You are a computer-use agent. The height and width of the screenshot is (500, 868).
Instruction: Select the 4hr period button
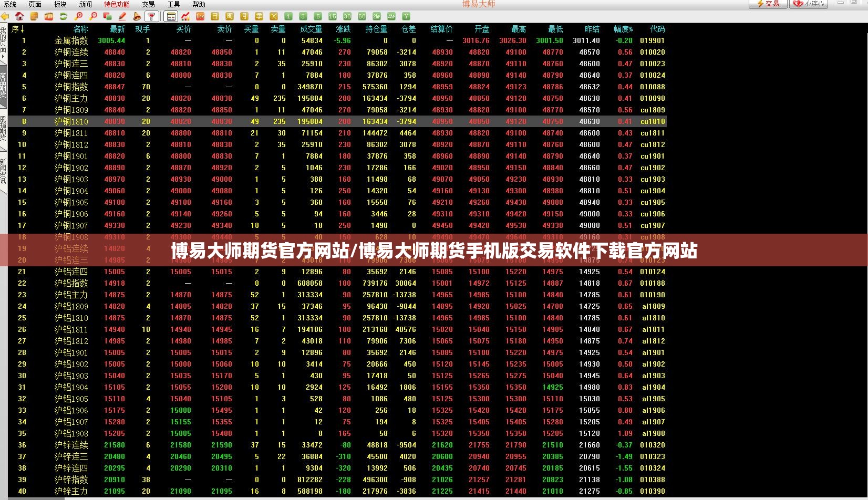coord(391,16)
